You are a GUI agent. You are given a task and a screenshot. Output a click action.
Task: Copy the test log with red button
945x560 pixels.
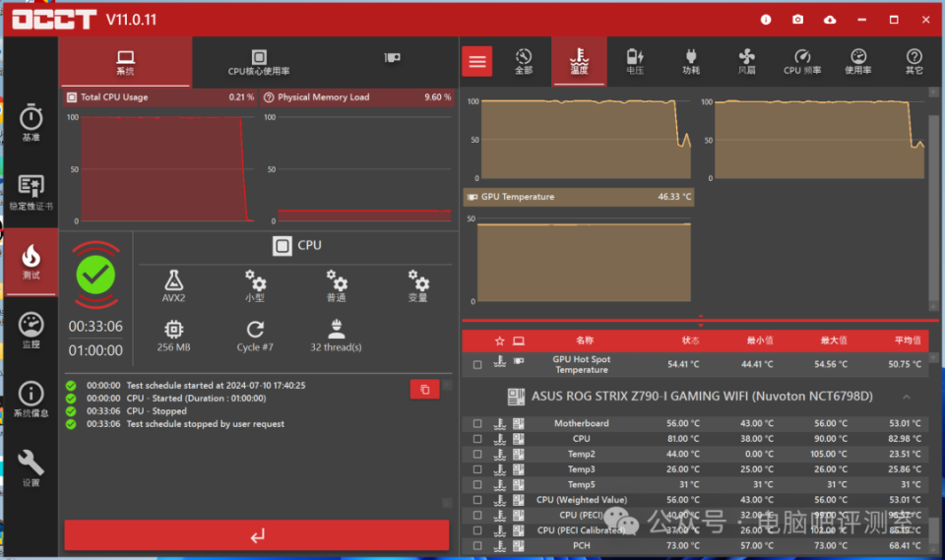[x=425, y=390]
